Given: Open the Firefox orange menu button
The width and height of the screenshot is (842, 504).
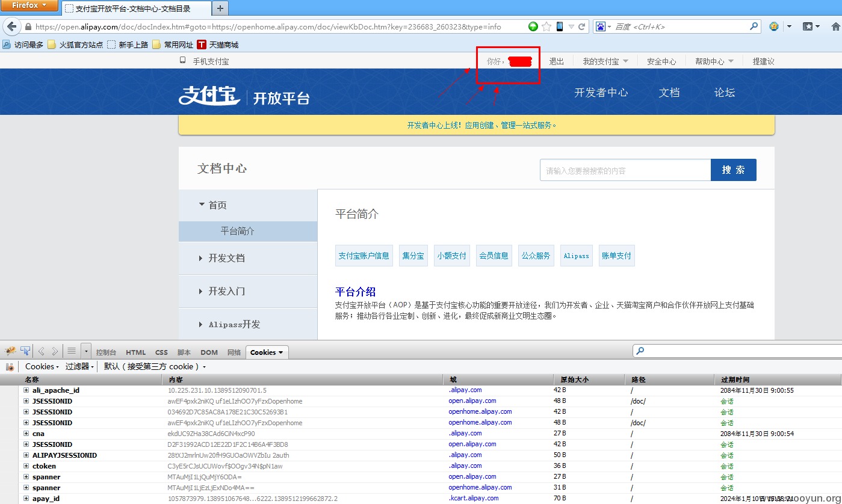Looking at the screenshot, I should click(29, 5).
